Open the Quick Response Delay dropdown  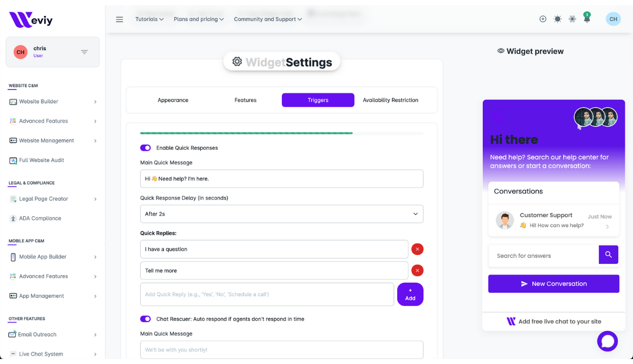281,214
